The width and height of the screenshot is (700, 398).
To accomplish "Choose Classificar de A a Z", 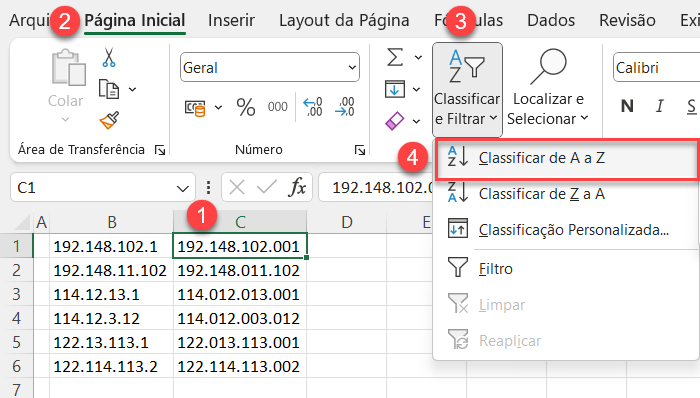I will click(x=567, y=158).
